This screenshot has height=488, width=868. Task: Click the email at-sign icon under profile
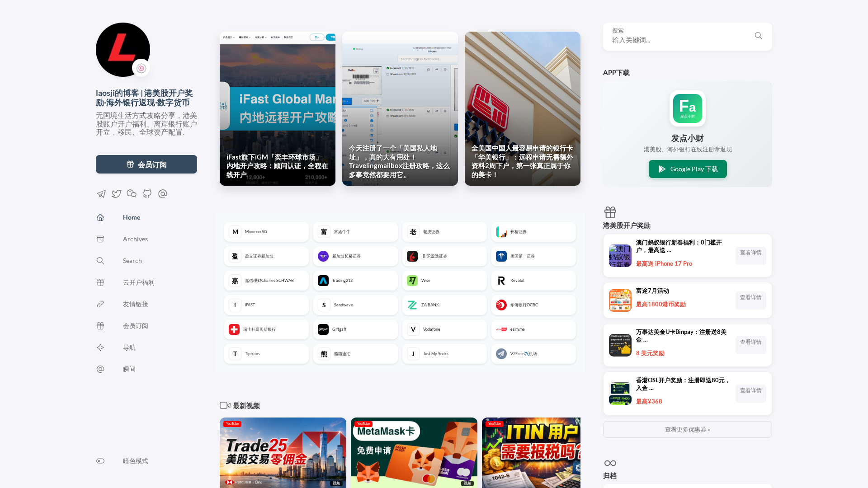coord(163,194)
